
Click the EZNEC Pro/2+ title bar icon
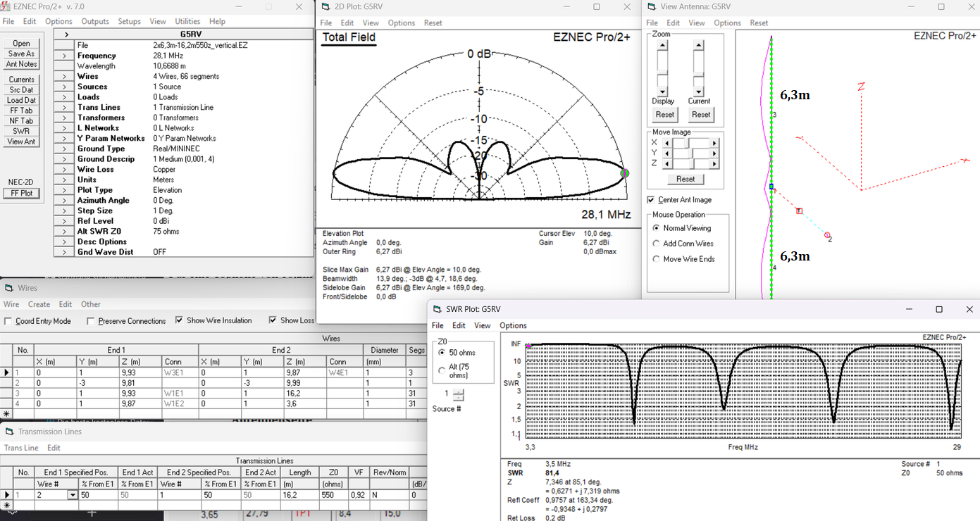(x=6, y=6)
